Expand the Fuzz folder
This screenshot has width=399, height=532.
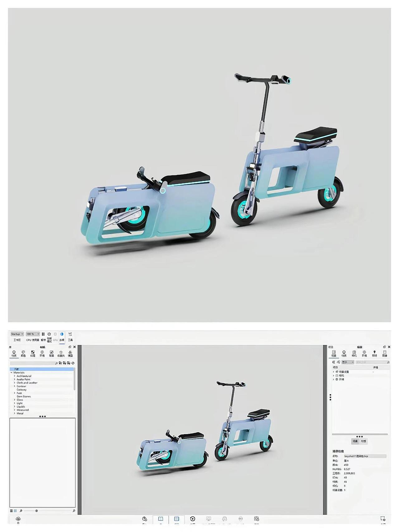coord(14,393)
